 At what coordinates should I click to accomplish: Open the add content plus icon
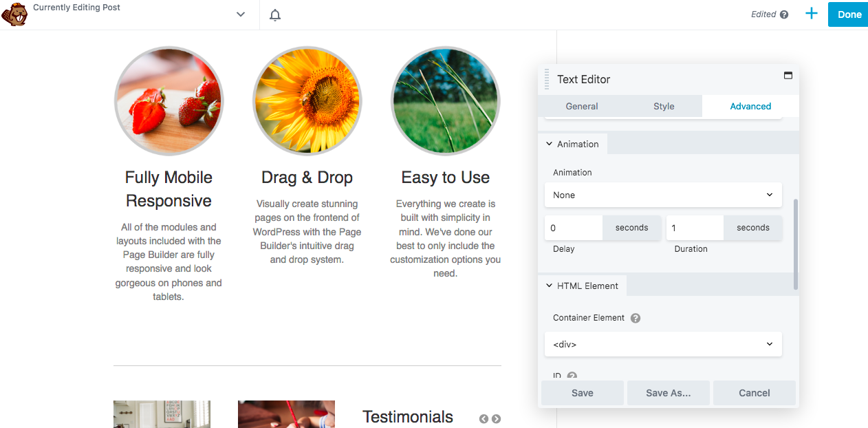(812, 14)
